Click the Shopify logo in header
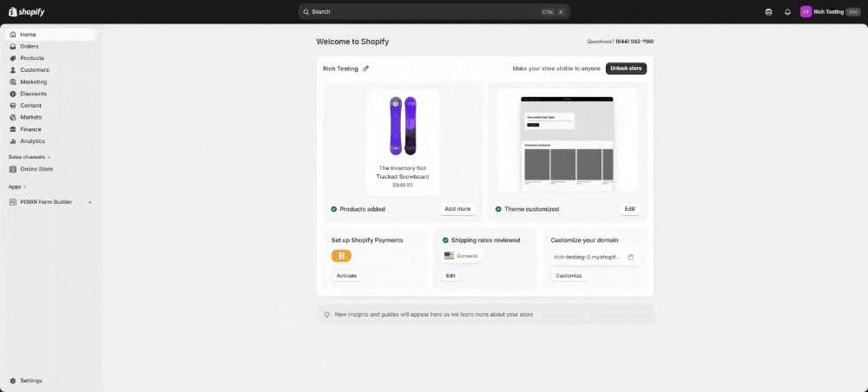The width and height of the screenshot is (868, 392). [26, 11]
